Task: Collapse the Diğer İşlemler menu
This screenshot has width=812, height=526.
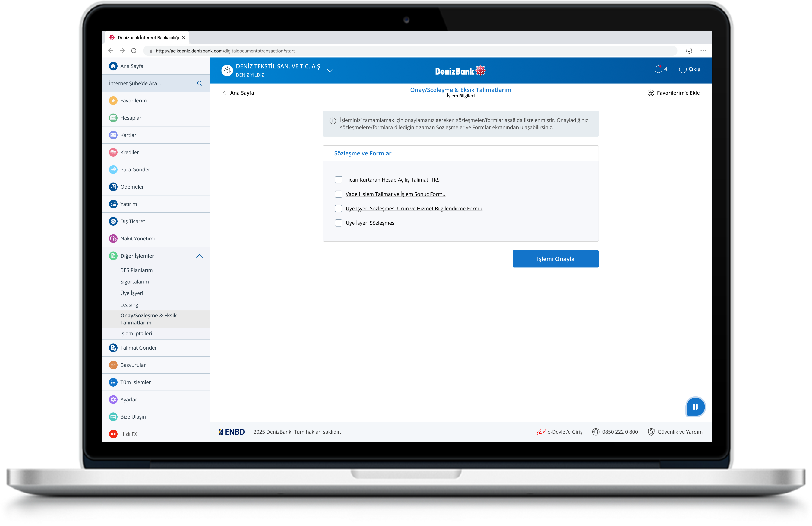Action: click(200, 256)
